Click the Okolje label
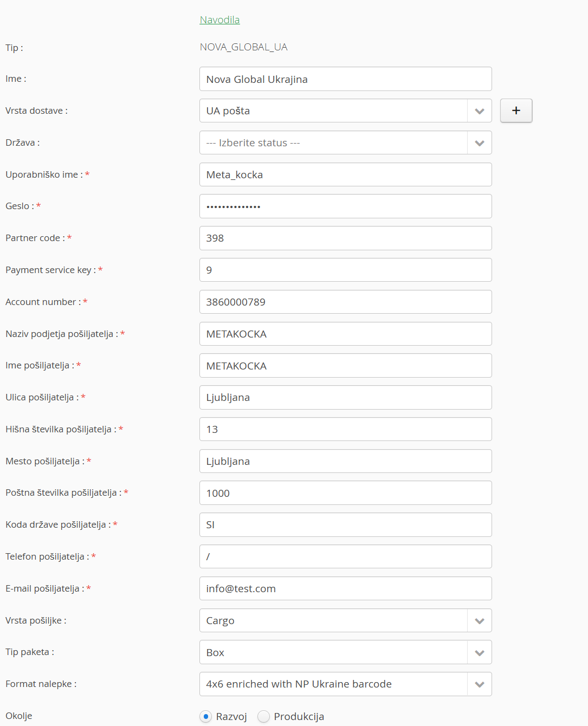 pyautogui.click(x=19, y=716)
